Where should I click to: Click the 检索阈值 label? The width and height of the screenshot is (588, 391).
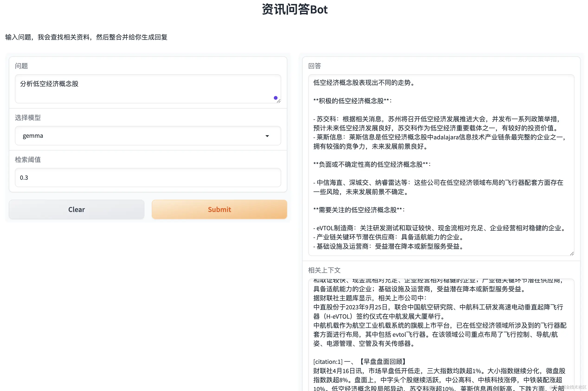coord(28,159)
